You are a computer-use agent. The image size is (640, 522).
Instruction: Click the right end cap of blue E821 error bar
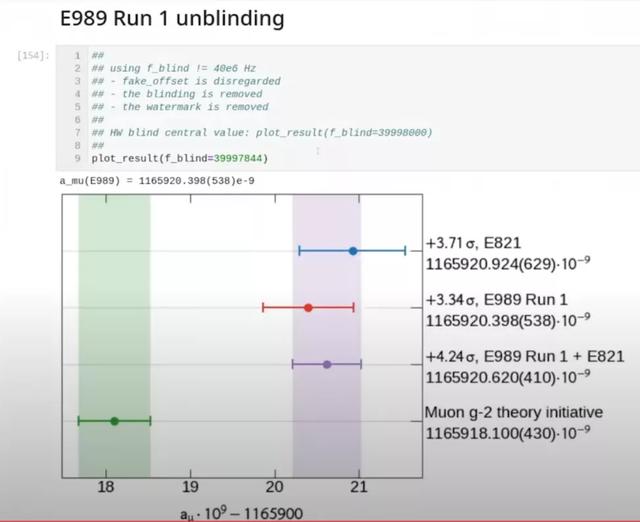[405, 251]
